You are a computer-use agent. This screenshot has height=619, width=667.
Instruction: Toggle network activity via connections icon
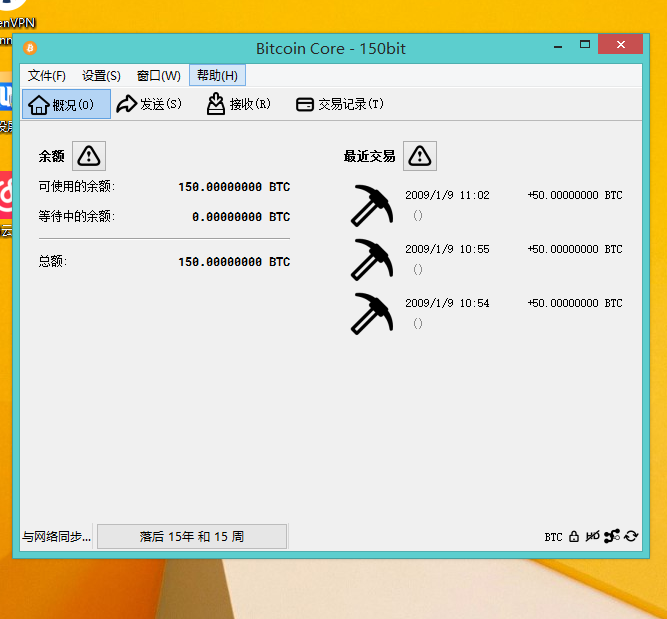(612, 537)
